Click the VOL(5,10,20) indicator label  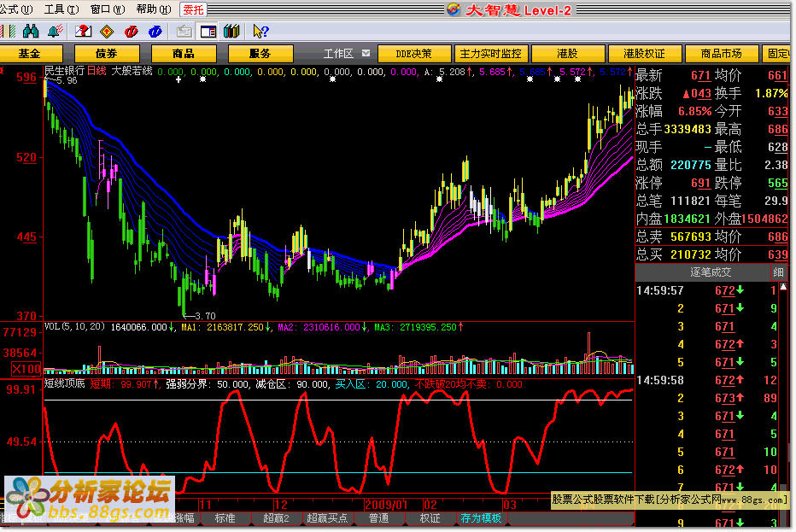pos(74,327)
